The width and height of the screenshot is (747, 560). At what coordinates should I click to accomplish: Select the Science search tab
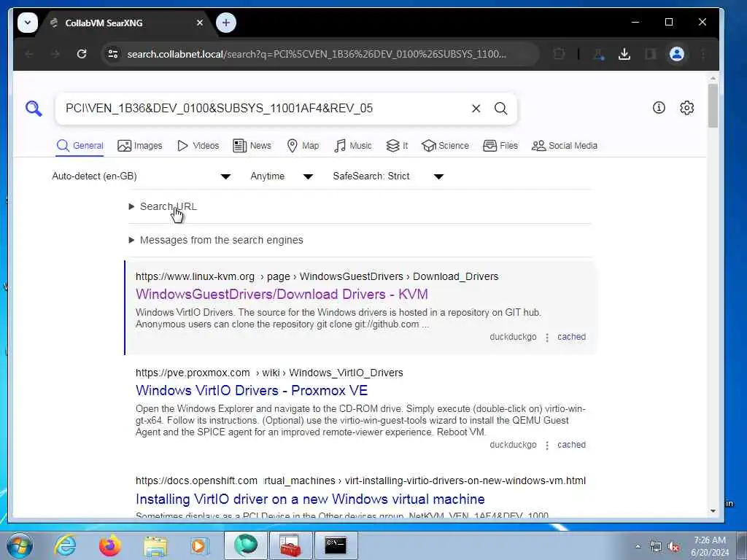point(445,146)
